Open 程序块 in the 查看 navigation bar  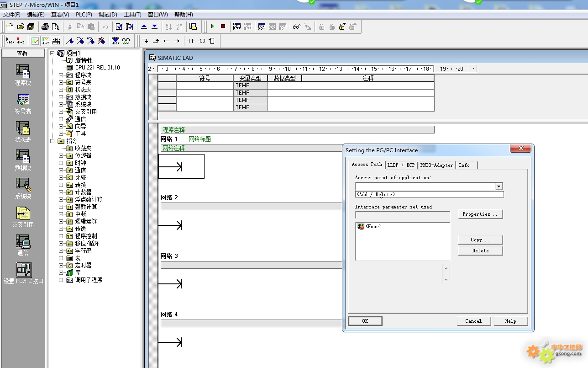(x=23, y=75)
